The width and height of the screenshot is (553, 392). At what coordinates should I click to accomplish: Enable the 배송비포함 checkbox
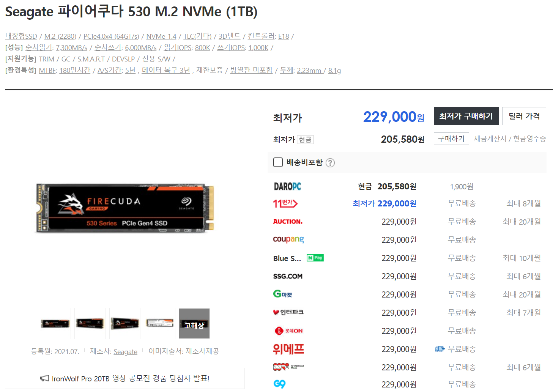278,162
